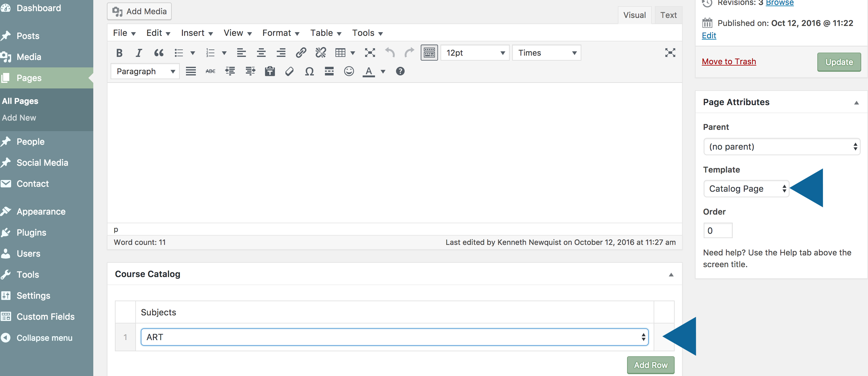Create a numbered list
The image size is (868, 376).
click(x=210, y=53)
